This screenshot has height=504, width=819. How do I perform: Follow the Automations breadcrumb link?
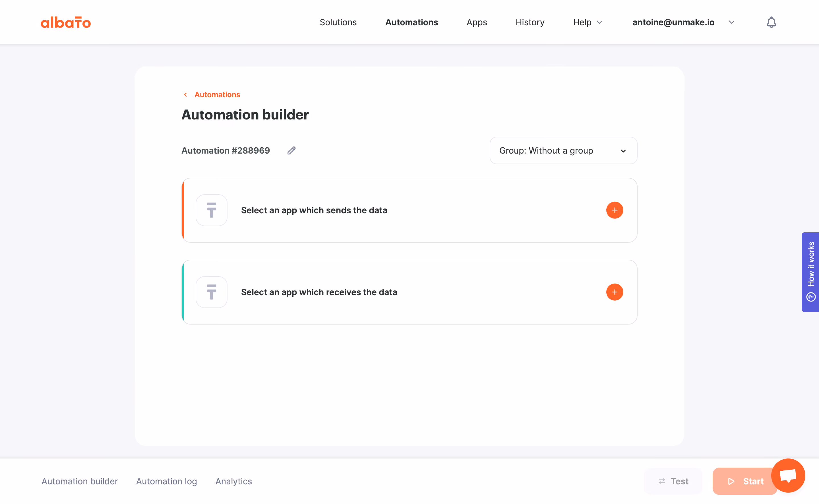click(x=217, y=95)
